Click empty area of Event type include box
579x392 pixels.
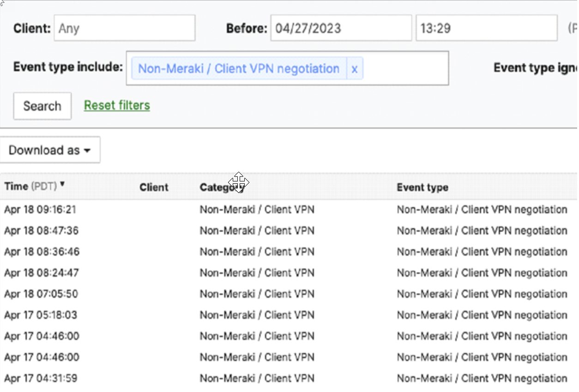405,69
